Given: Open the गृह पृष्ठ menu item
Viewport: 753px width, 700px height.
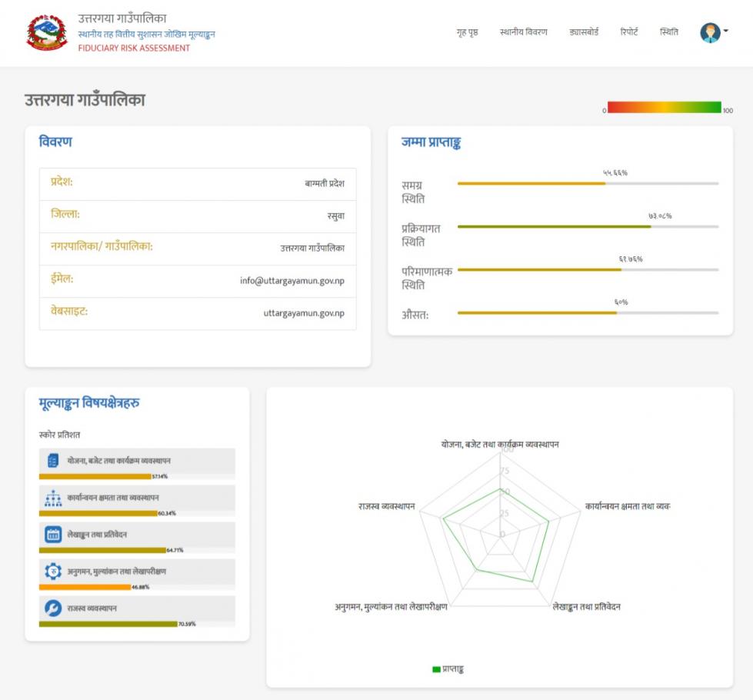Looking at the screenshot, I should (468, 32).
